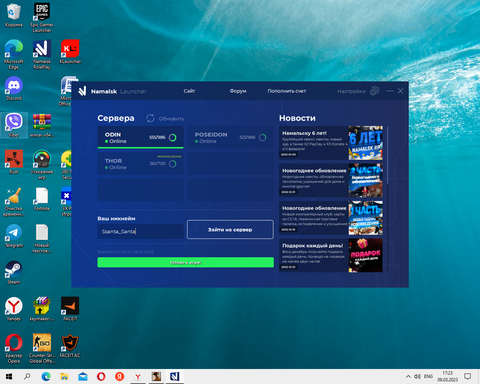Image resolution: width=480 pixels, height=384 pixels.
Task: Select the new text document desktop icon
Action: [x=42, y=238]
